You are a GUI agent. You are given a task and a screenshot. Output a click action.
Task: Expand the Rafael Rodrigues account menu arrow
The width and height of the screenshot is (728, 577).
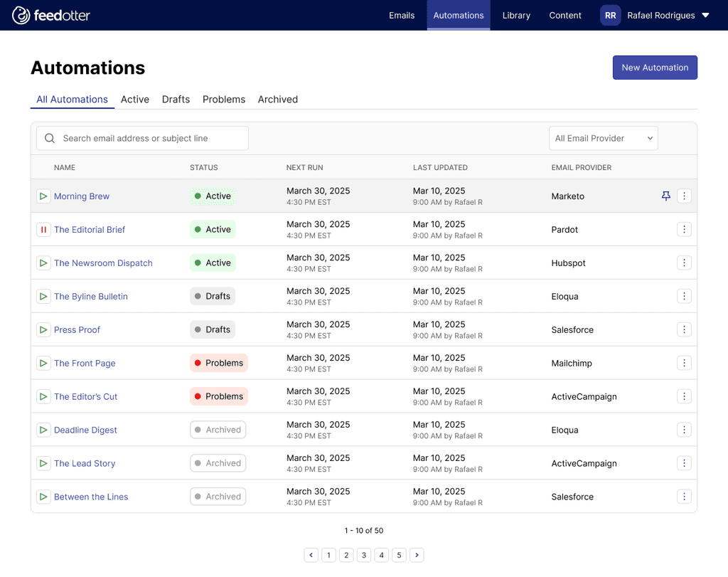[x=705, y=16]
